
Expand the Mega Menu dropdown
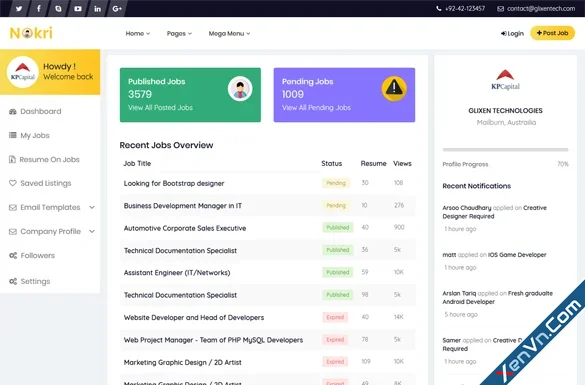click(x=229, y=34)
